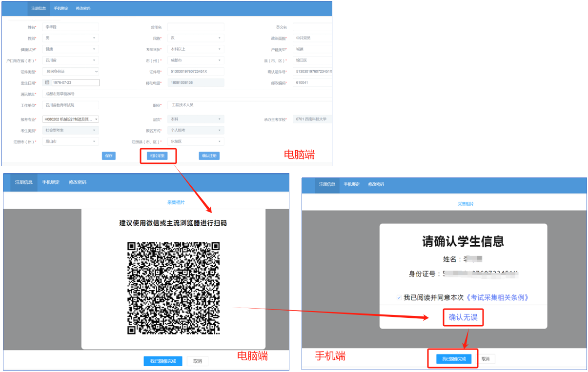Switch to 手机绑定 tab in top form
The height and width of the screenshot is (372, 588).
click(61, 9)
